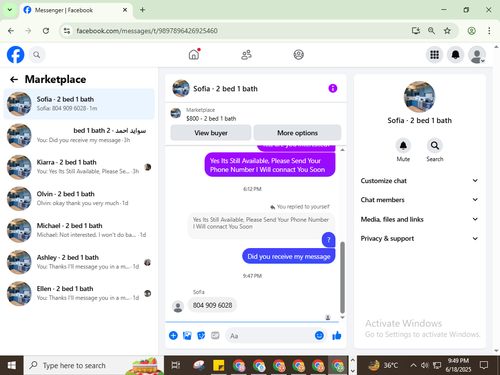Open the 36°C weather widget
The width and height of the screenshot is (500, 375).
pyautogui.click(x=383, y=365)
